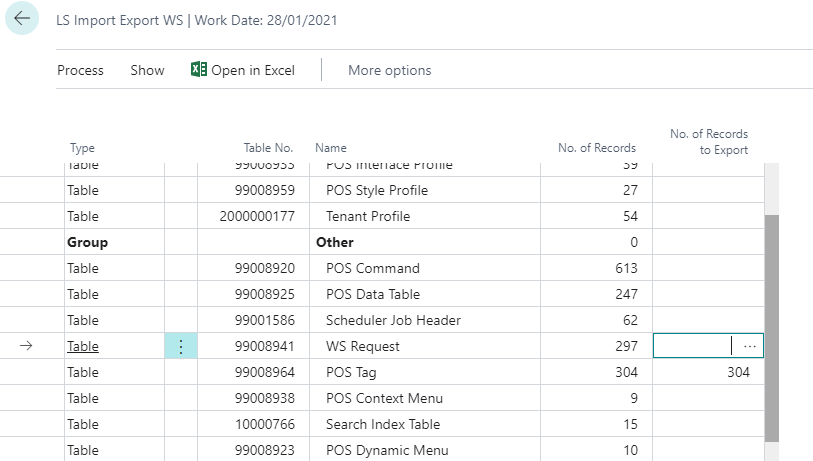Click the Other group row

[x=335, y=242]
